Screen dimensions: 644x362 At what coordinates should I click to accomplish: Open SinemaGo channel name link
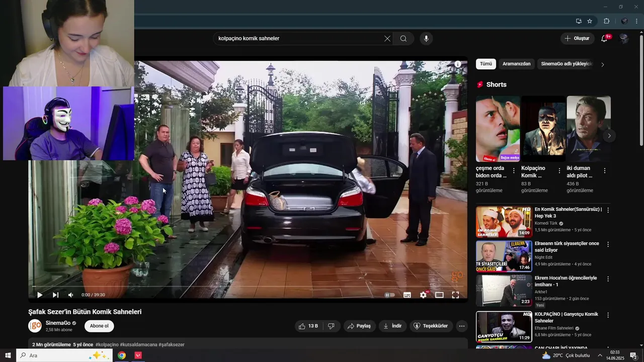(x=58, y=323)
